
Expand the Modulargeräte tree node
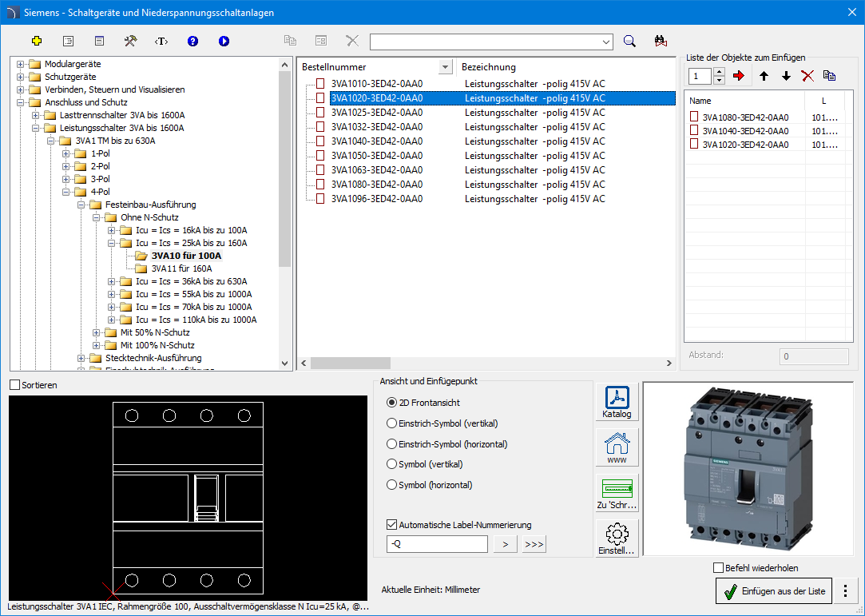click(21, 64)
